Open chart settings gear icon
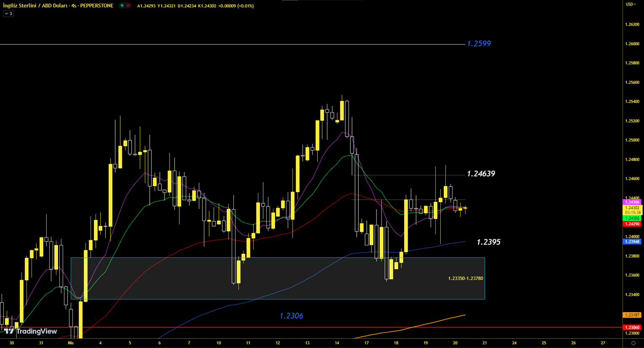 [633, 343]
